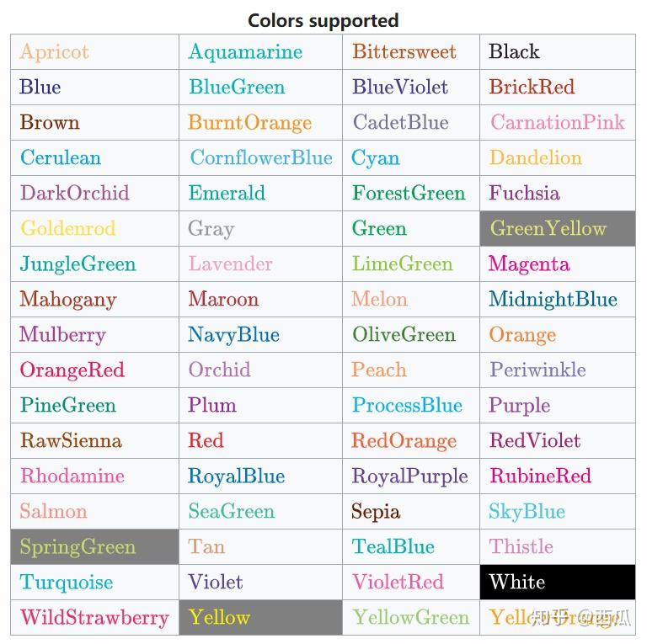Select the Black color cell
The width and height of the screenshot is (647, 644).
click(x=558, y=52)
